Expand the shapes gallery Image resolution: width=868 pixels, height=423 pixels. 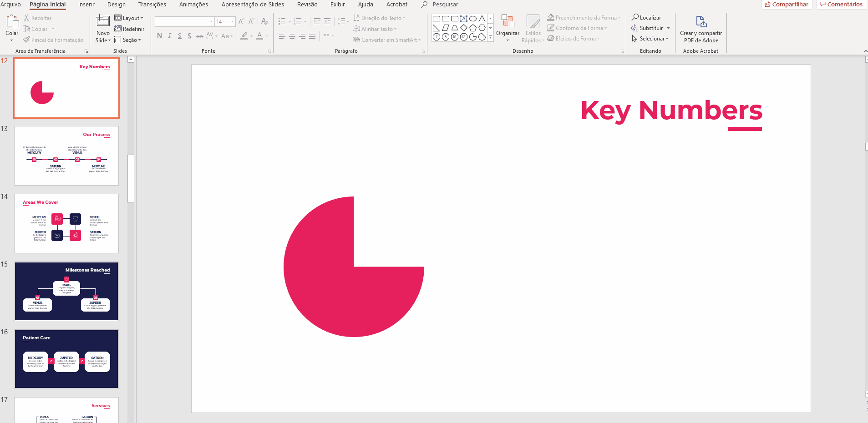490,37
